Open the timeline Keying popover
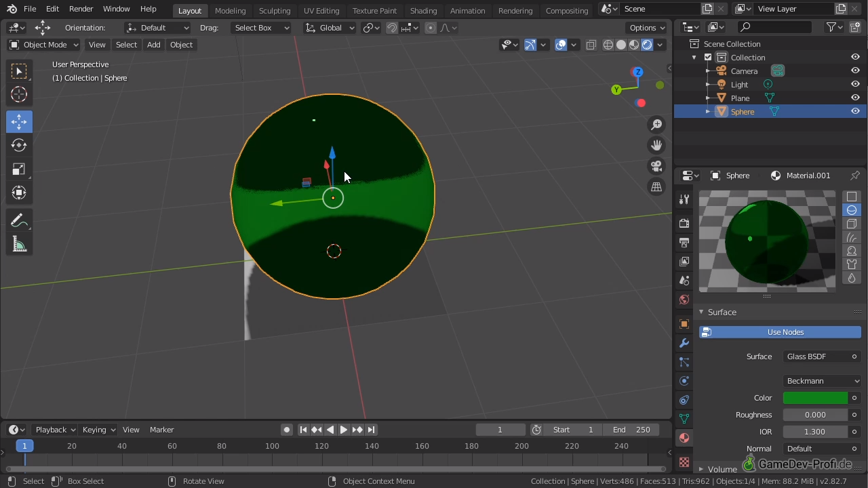This screenshot has width=868, height=488. tap(98, 430)
